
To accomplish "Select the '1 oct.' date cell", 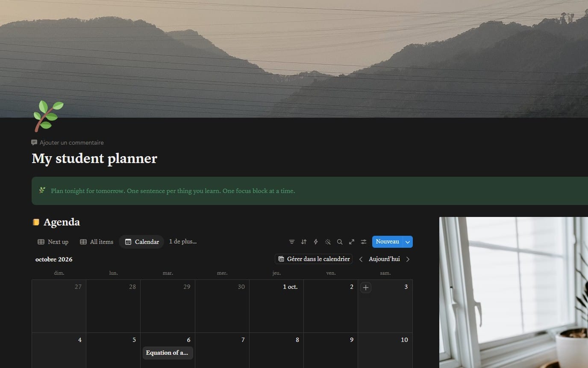I will [276, 306].
